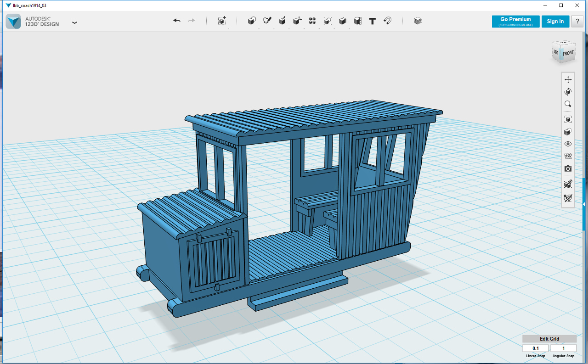Click the Fit to view icon
Viewport: 588px width, 364px height.
click(568, 119)
